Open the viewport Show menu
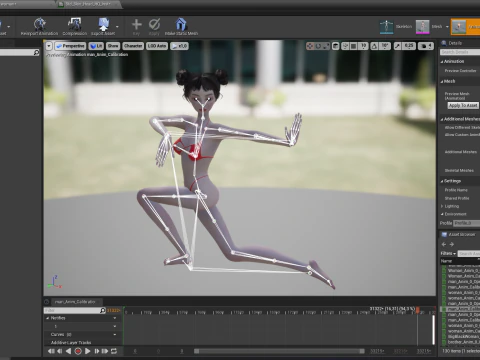 (113, 46)
